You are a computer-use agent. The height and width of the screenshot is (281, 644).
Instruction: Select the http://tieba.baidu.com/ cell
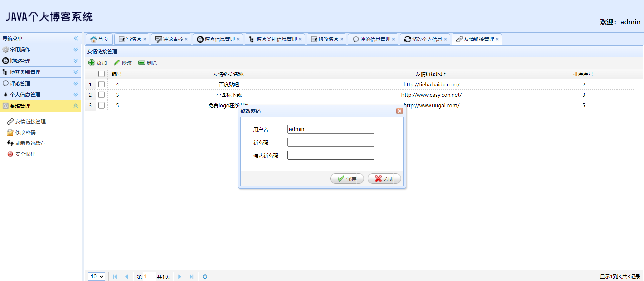(431, 84)
